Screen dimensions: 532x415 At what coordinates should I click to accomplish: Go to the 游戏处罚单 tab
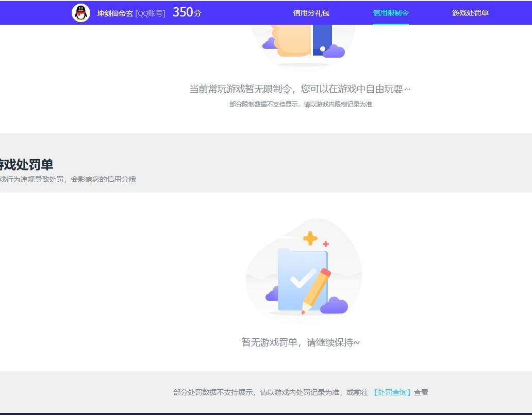[x=470, y=13]
